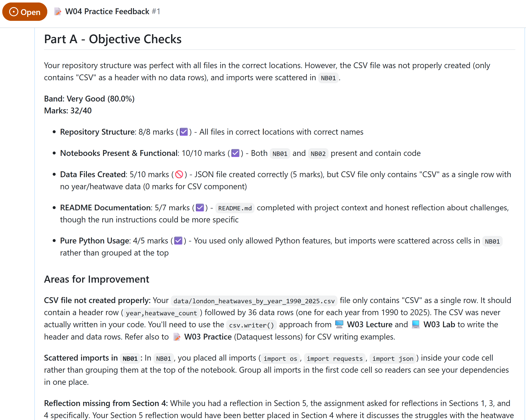Click the README.md code label
Screen dimensions: 526x420
pos(235,208)
